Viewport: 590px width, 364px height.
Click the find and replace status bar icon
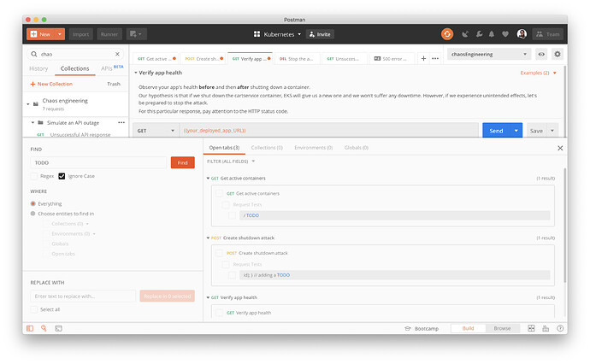point(44,328)
